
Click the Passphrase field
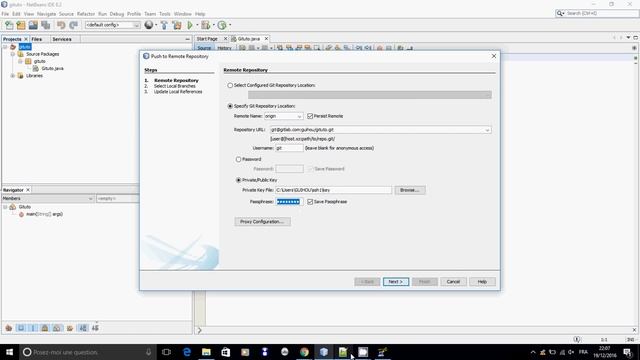(289, 202)
